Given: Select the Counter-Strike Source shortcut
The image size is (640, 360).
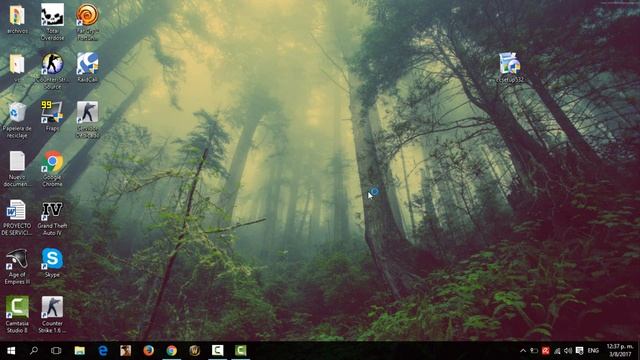Looking at the screenshot, I should 52,70.
